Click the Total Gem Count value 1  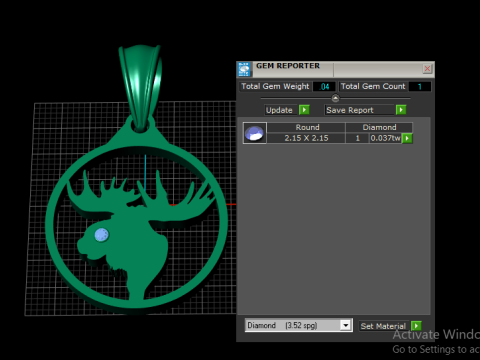point(420,87)
